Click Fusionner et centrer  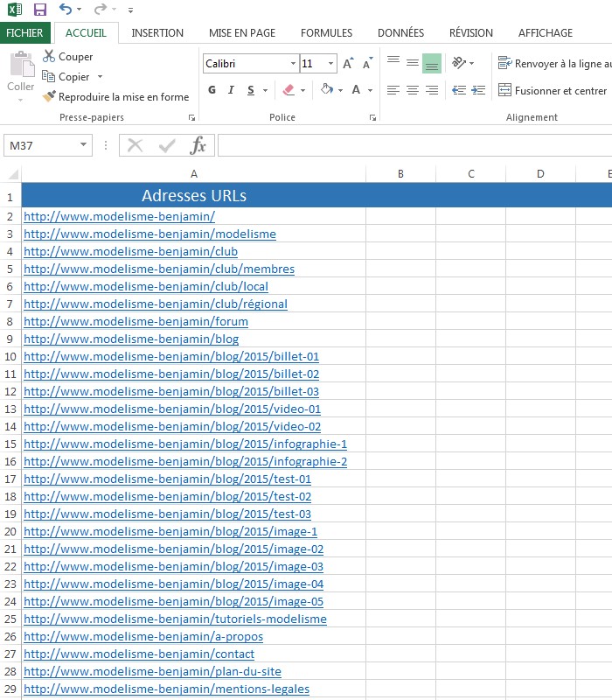[553, 91]
